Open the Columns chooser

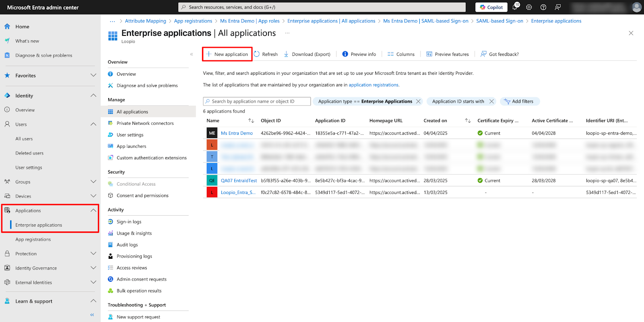click(x=401, y=54)
